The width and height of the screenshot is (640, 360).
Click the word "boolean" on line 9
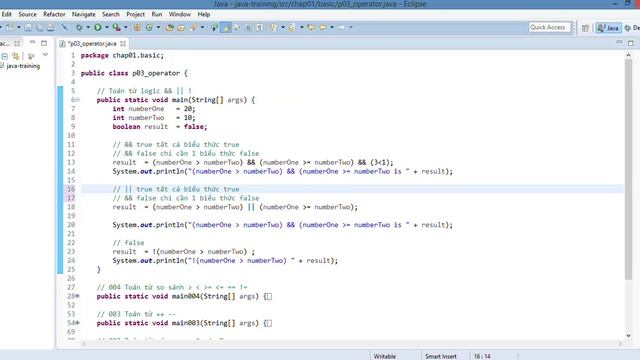[126, 127]
